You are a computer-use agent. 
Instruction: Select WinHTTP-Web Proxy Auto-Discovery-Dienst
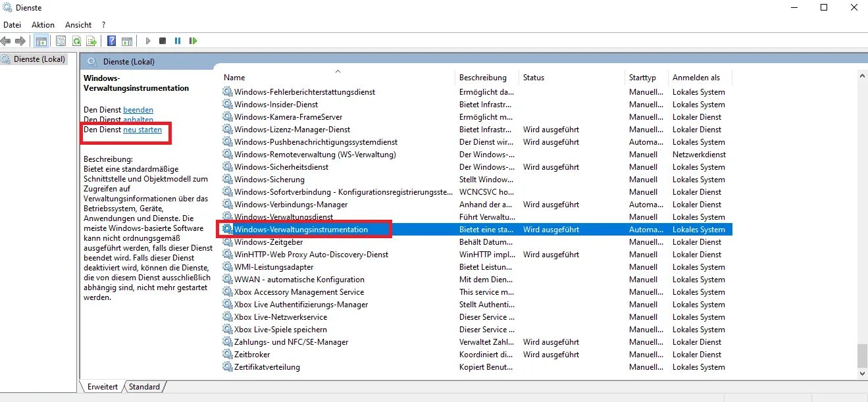tap(311, 254)
